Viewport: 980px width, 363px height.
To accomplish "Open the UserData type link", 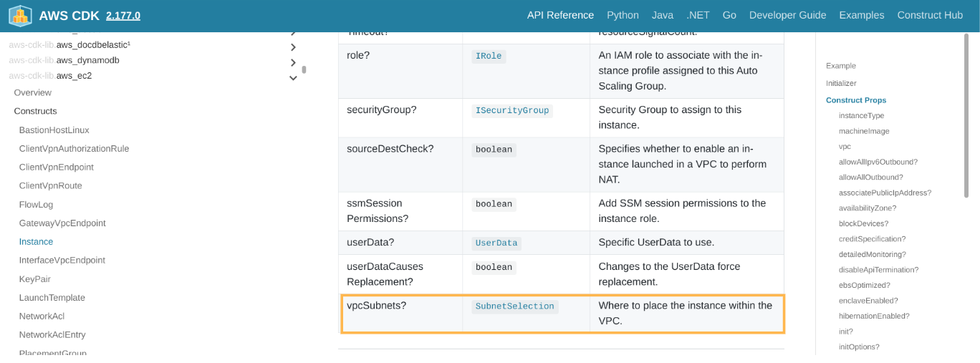I will coord(496,243).
